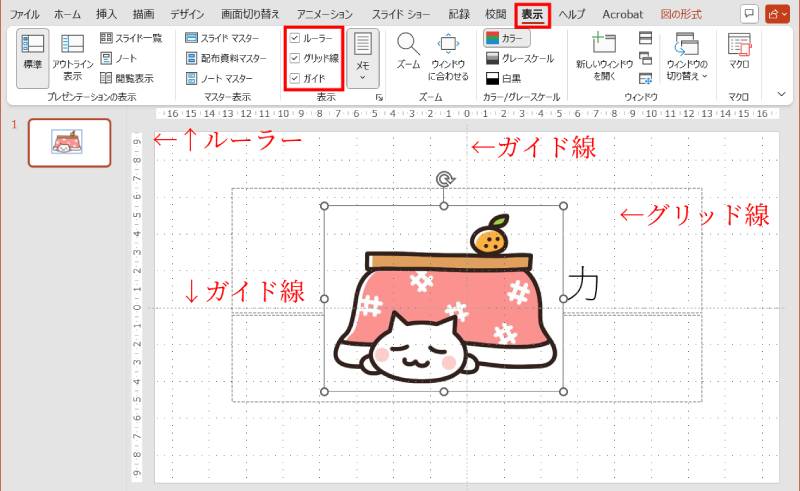This screenshot has width=800, height=491.
Task: Click the arrange-all windows icon
Action: point(645,38)
